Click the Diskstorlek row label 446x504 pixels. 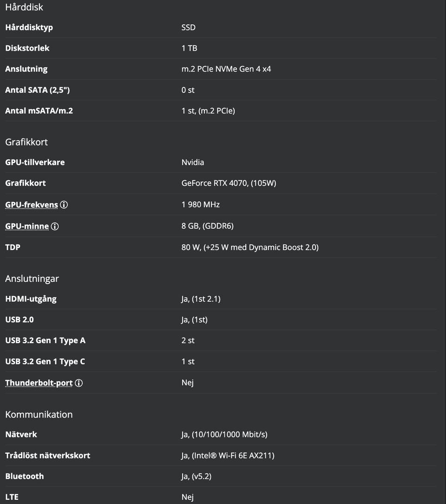(27, 48)
